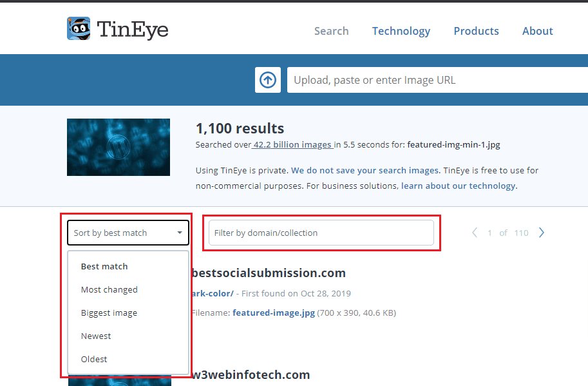The height and width of the screenshot is (386, 588).
Task: Open 'learn about our technology' link
Action: 459,186
